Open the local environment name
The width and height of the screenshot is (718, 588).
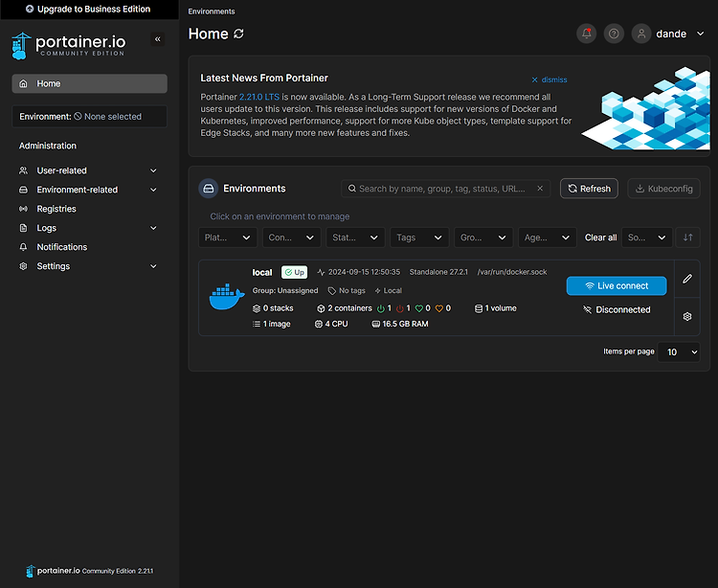coord(262,273)
